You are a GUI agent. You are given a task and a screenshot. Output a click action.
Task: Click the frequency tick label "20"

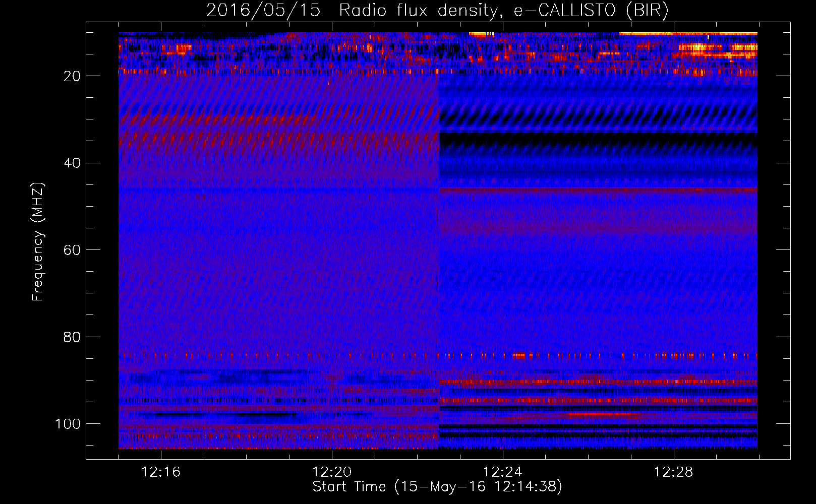click(73, 76)
